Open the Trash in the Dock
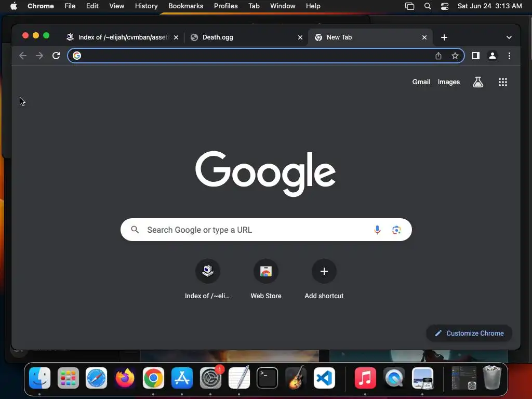Screen dimensions: 532x399 coord(492,377)
